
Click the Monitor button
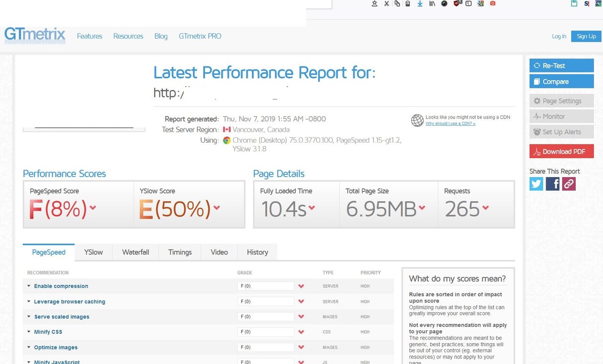click(562, 116)
